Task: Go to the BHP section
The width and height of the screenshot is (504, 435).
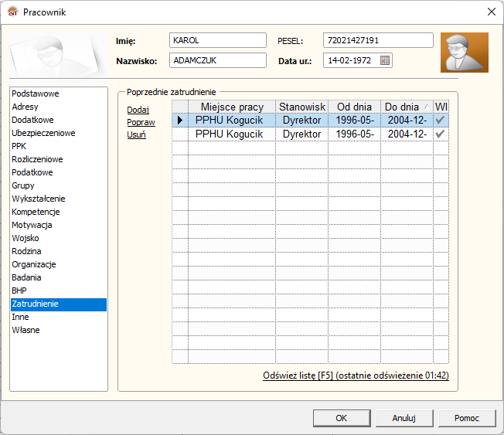Action: click(19, 291)
